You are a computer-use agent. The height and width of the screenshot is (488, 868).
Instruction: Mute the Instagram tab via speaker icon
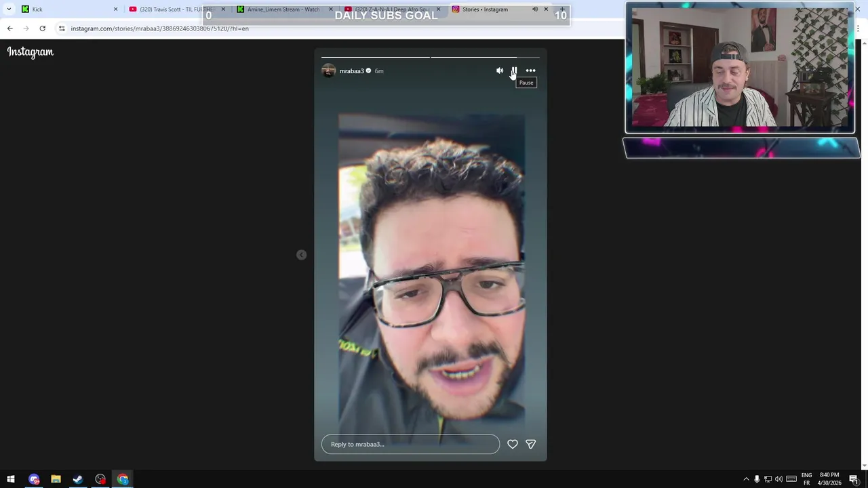point(535,9)
